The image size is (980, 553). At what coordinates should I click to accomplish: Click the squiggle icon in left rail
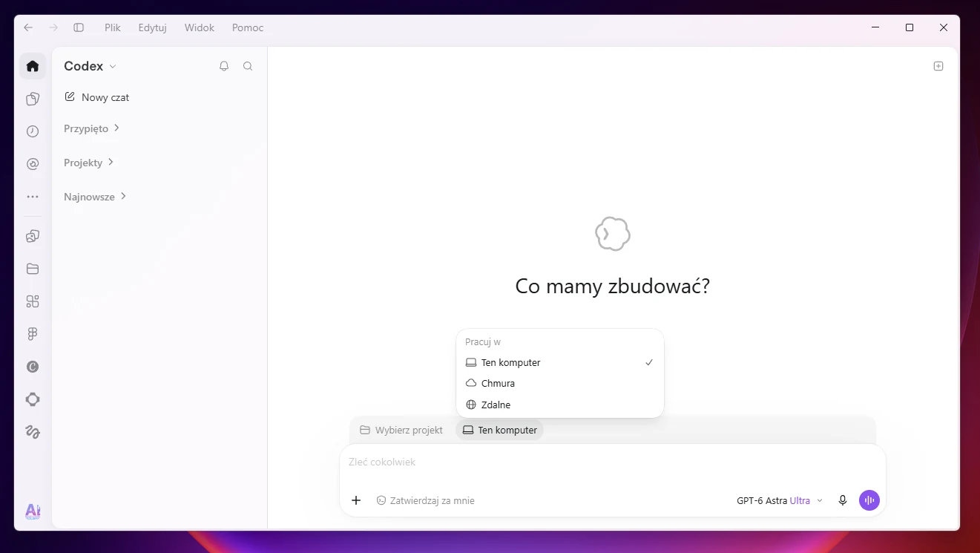pos(33,431)
